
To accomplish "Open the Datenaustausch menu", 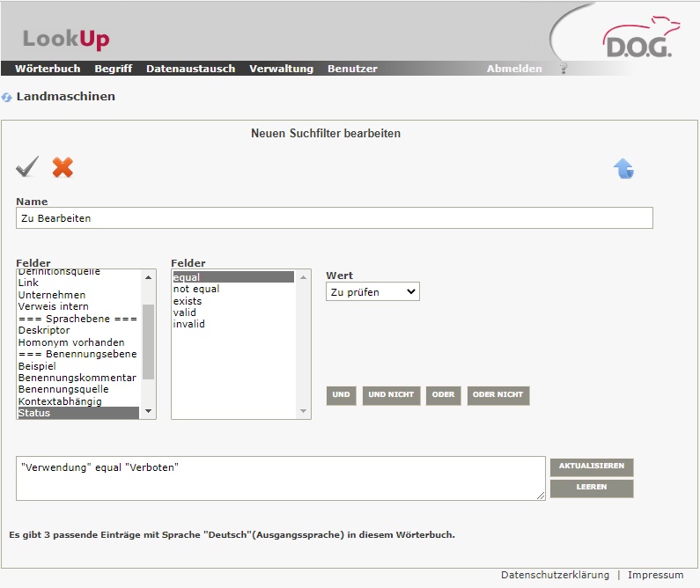I will (x=190, y=69).
